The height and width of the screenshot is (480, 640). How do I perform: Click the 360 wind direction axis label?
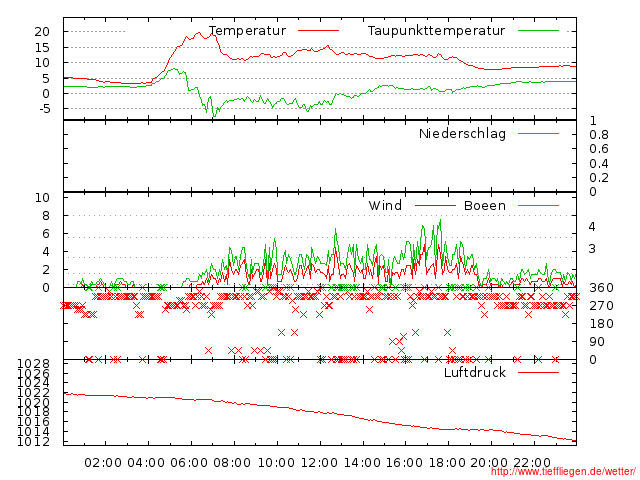[601, 288]
